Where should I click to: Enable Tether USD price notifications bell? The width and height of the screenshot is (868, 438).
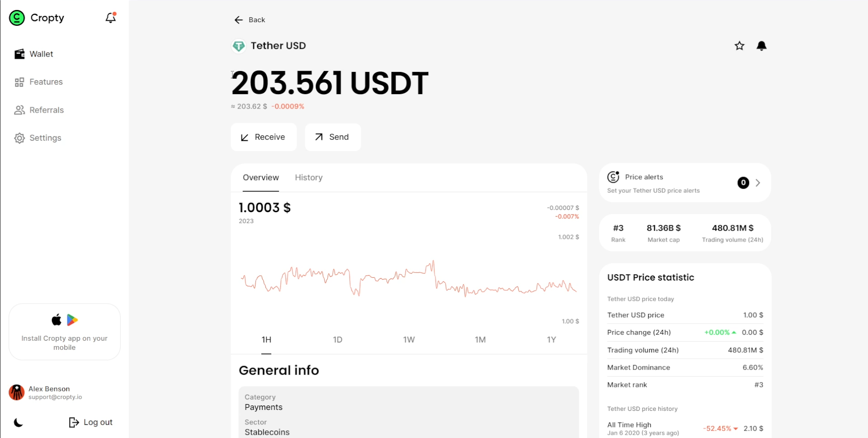(761, 46)
